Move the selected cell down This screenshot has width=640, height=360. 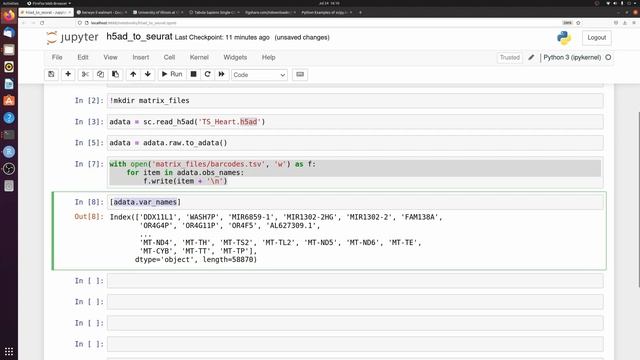point(148,74)
